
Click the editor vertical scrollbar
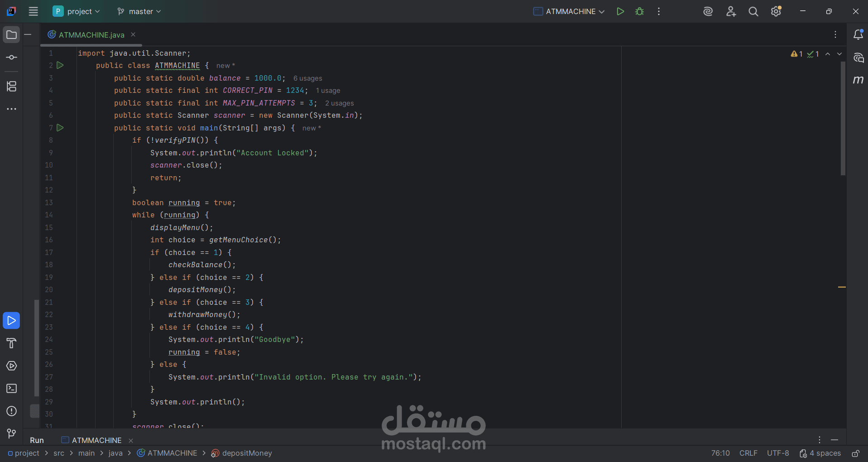(x=843, y=118)
